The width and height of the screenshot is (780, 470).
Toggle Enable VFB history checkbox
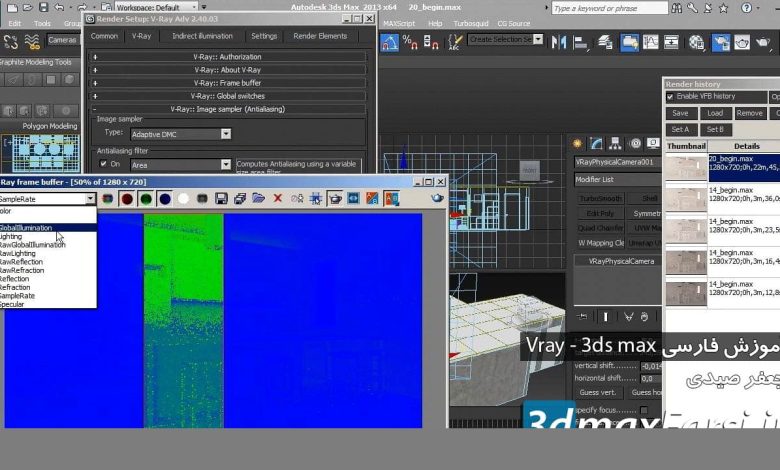pos(670,96)
